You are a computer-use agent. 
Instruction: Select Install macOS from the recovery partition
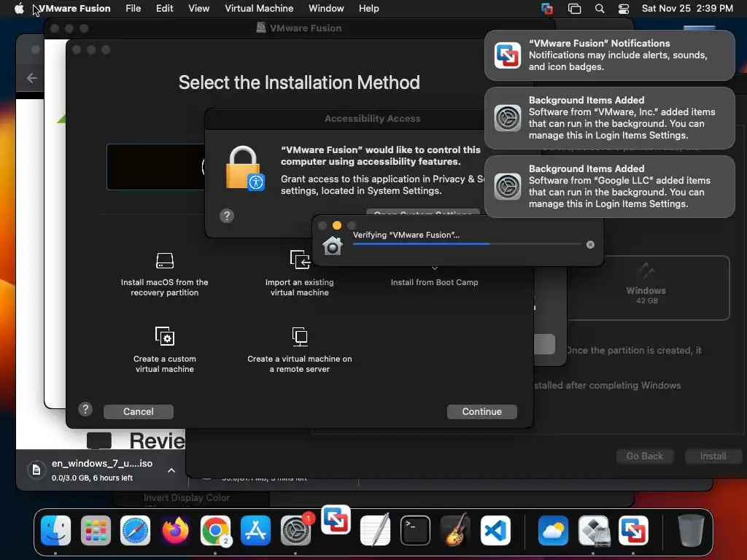pos(164,274)
